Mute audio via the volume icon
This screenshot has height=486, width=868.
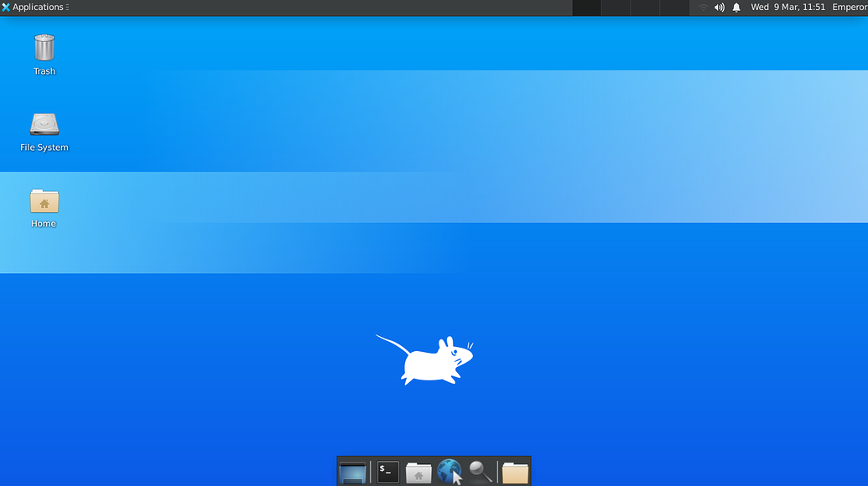point(719,8)
